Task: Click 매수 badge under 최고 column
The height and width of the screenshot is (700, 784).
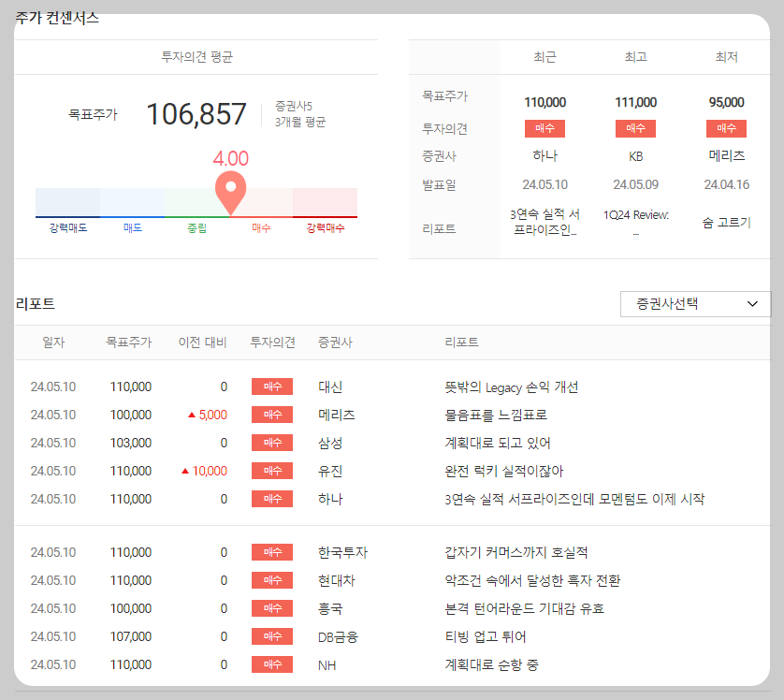Action: coord(635,128)
